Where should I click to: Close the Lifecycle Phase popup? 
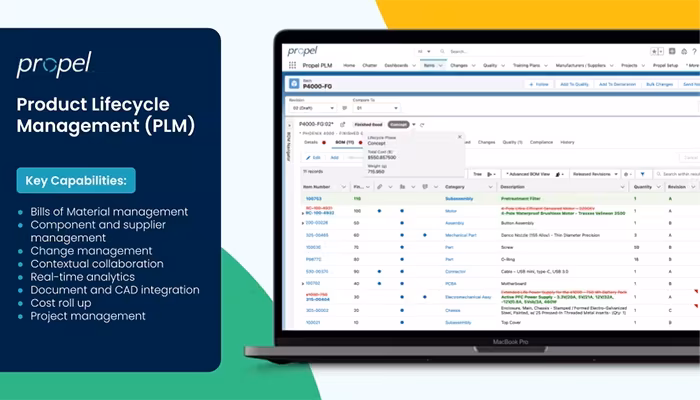coord(460,137)
